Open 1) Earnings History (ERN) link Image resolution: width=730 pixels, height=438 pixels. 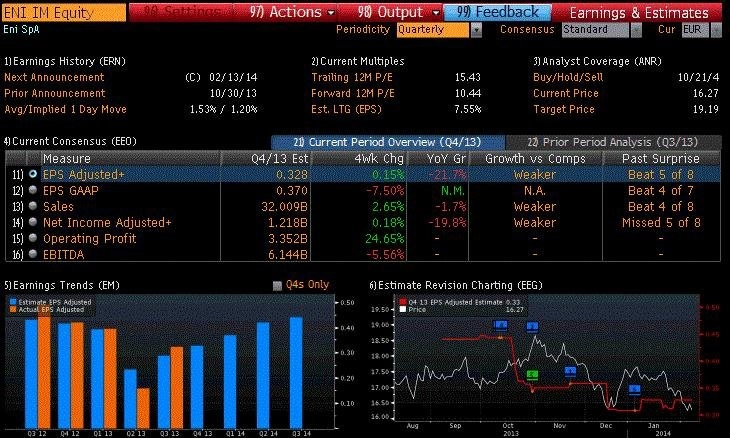65,61
